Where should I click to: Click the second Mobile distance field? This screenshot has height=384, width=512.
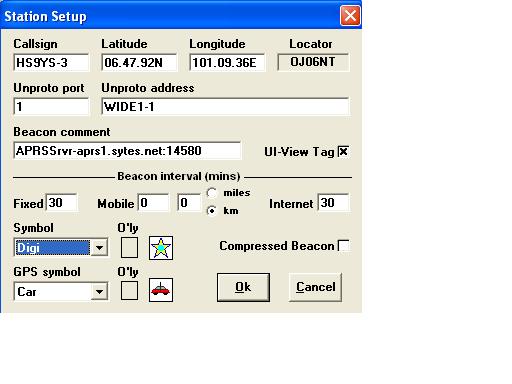tap(189, 202)
